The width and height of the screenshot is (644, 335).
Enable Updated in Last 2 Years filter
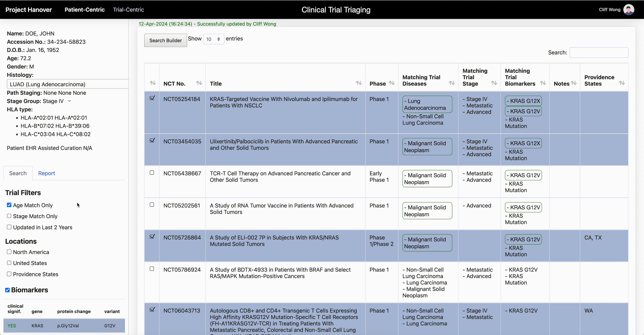tap(9, 227)
